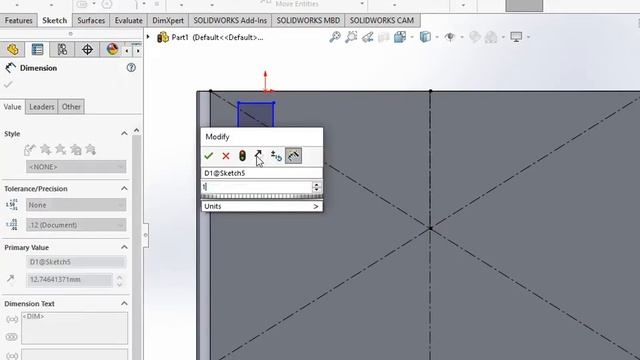Switch to the Features tab
Screen dimensions: 640x360
tap(18, 20)
